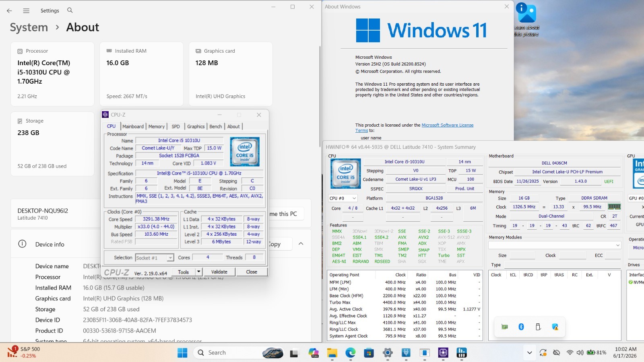This screenshot has width=644, height=362.
Task: Click the sync status icon in system tray
Action: 543,353
